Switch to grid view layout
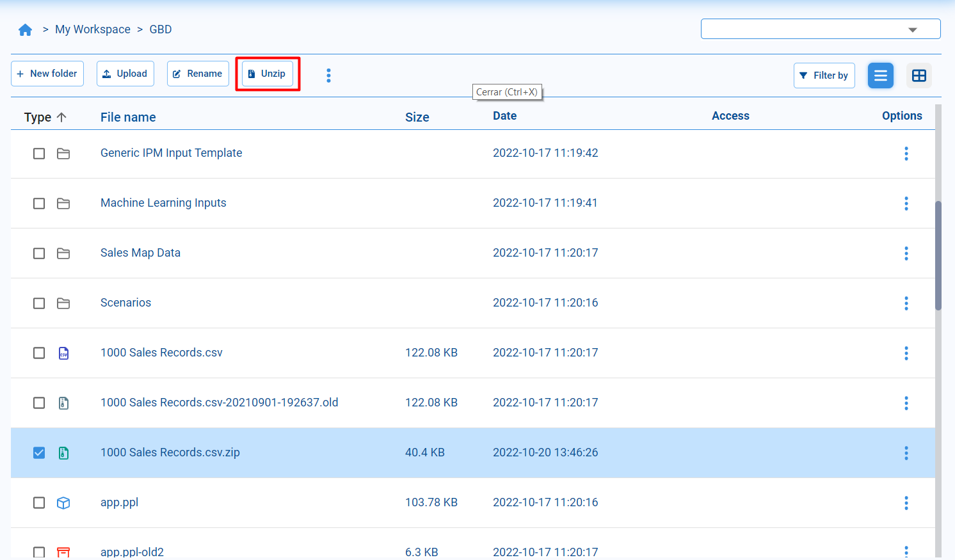Viewport: 955px width, 560px height. [x=919, y=76]
